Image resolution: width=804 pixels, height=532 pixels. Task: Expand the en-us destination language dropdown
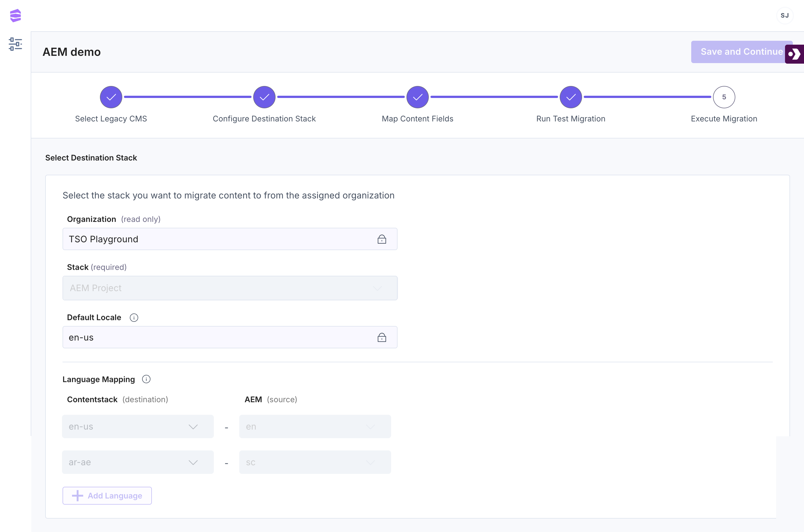pos(138,426)
